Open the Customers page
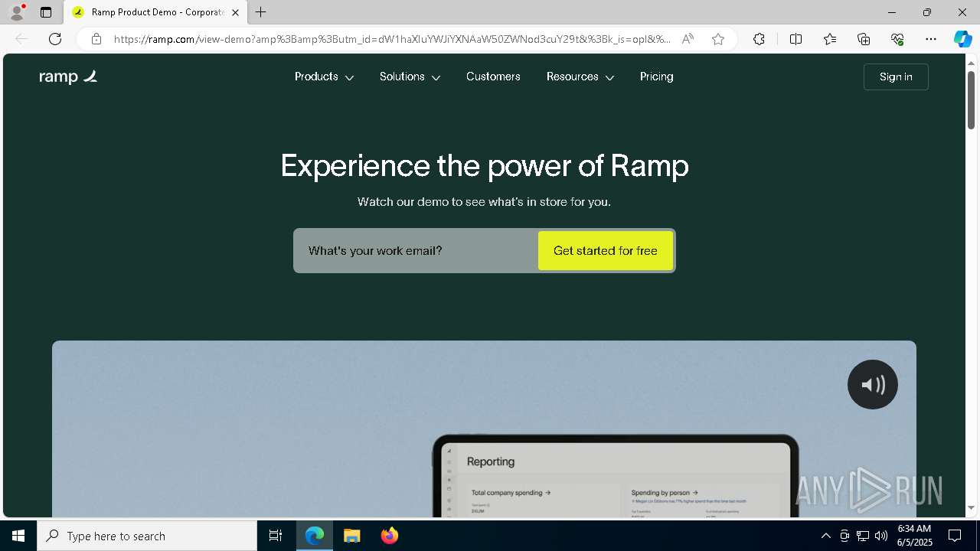Image resolution: width=980 pixels, height=551 pixels. [x=493, y=77]
